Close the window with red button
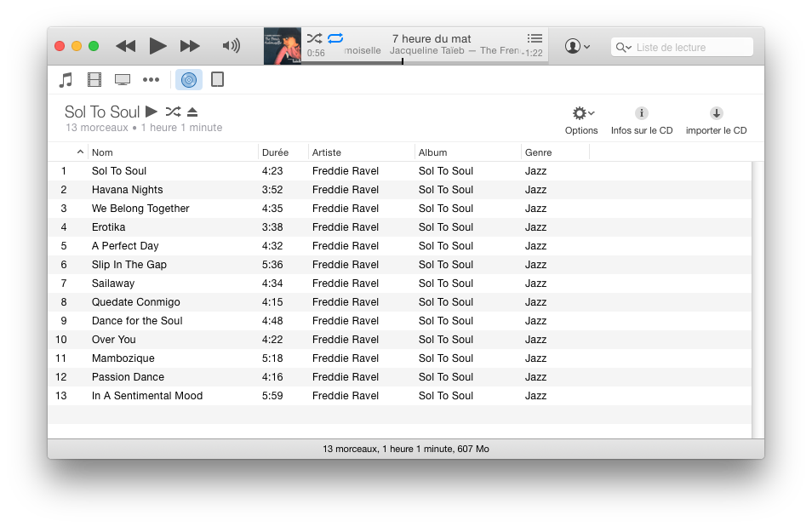 [60, 46]
